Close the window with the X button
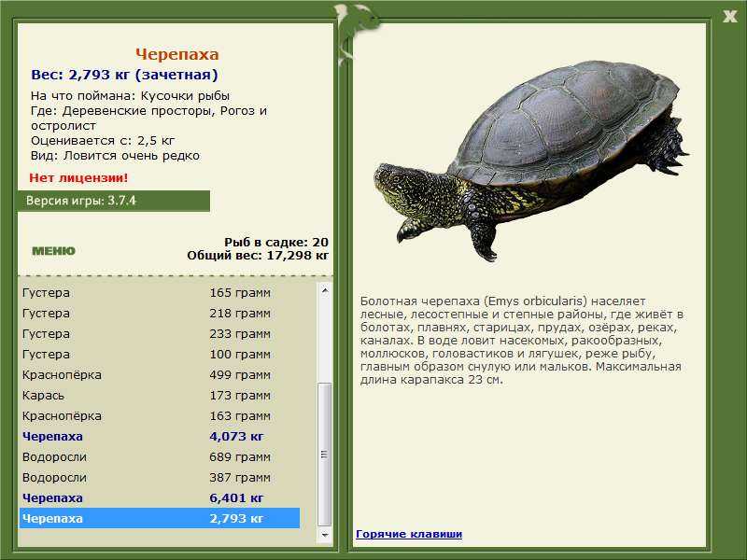Screen dimensions: 747x560 pyautogui.click(x=729, y=17)
